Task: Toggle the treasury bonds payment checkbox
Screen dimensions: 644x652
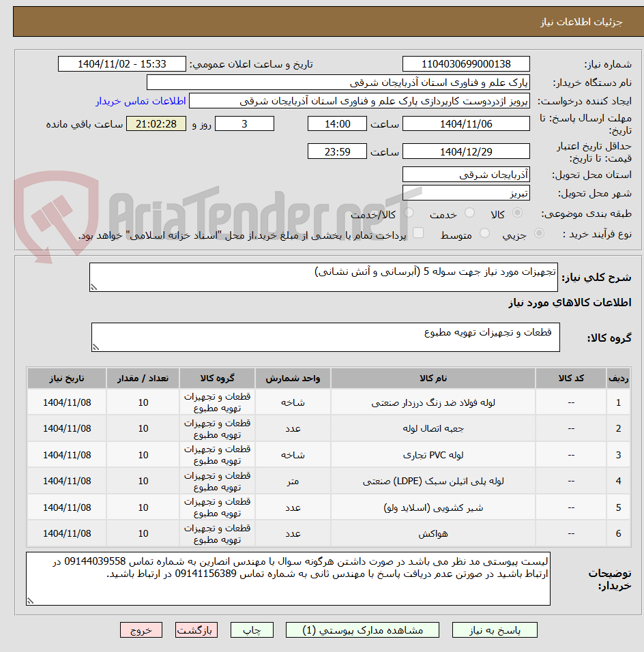Action: (418, 233)
